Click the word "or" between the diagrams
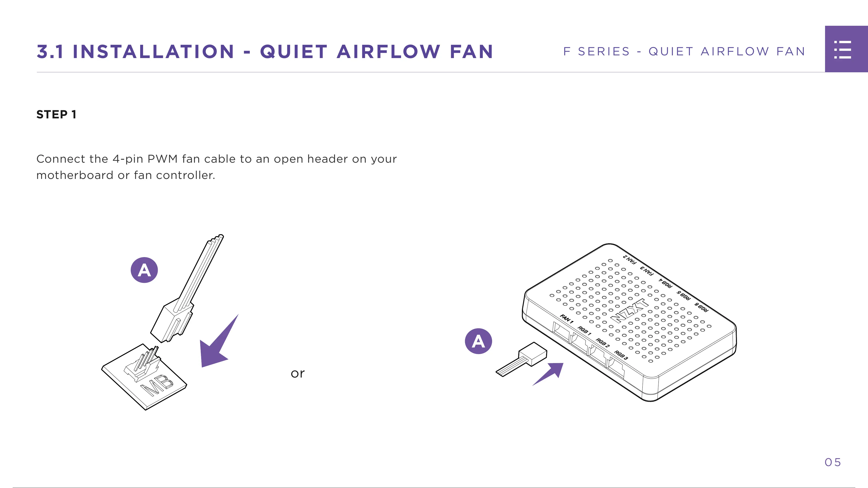868x488 pixels. pos(297,373)
